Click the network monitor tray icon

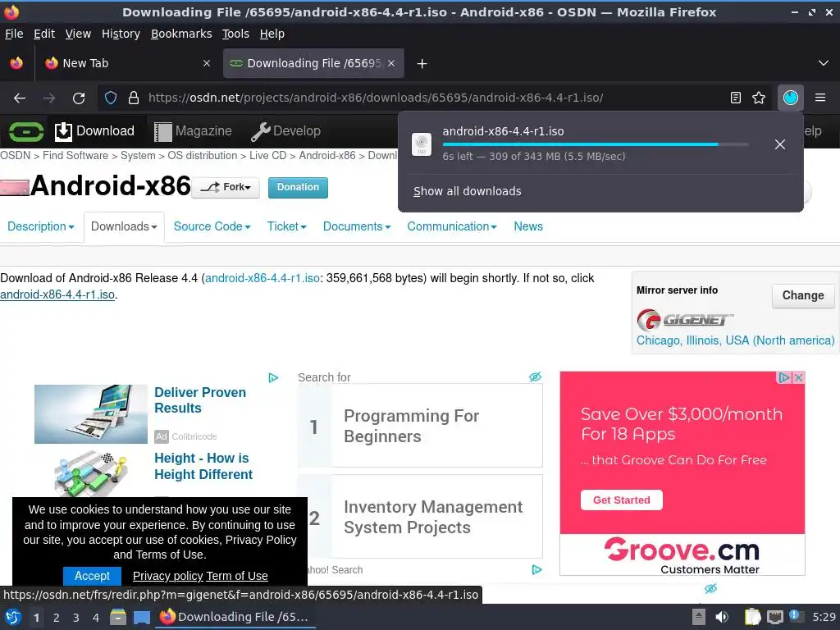point(774,618)
